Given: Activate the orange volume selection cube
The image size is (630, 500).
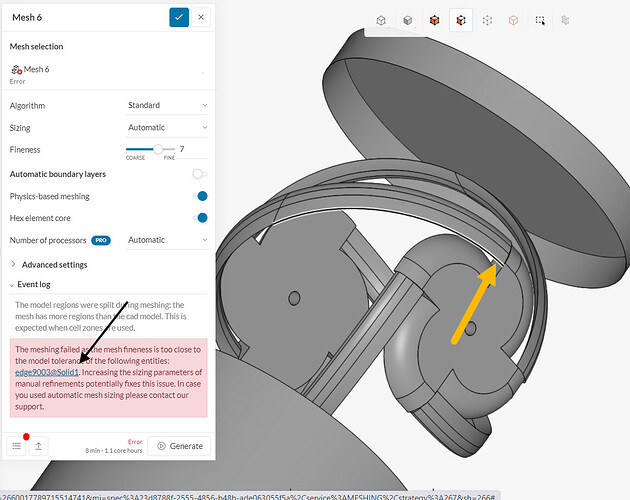Looking at the screenshot, I should pyautogui.click(x=434, y=20).
